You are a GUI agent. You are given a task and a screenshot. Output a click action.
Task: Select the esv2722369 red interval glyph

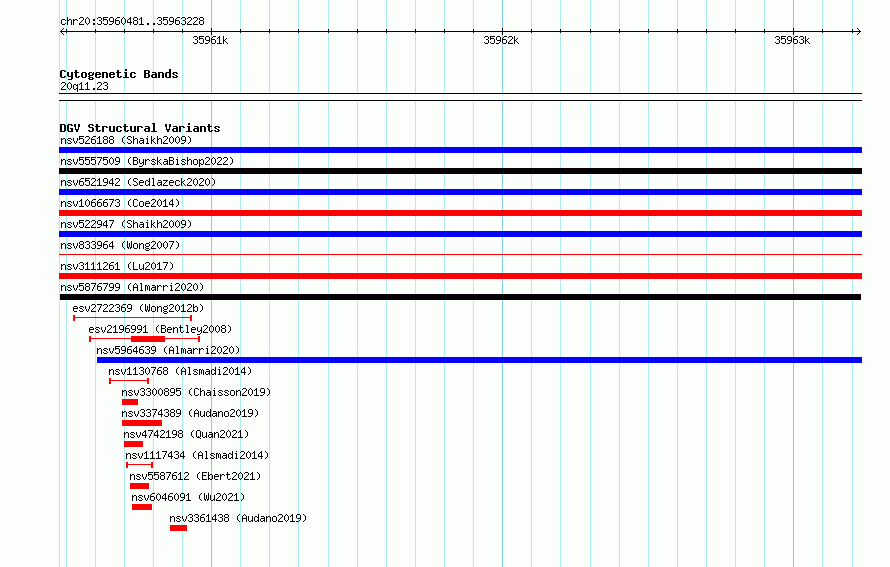[132, 318]
